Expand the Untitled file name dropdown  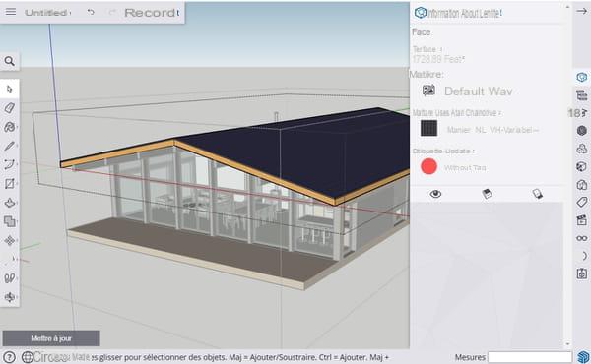[47, 13]
